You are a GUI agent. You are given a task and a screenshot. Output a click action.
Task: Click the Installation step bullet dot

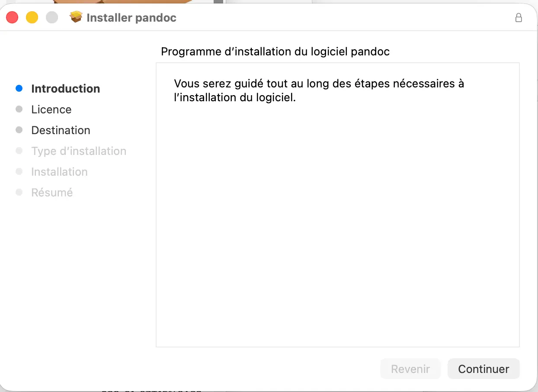[19, 172]
